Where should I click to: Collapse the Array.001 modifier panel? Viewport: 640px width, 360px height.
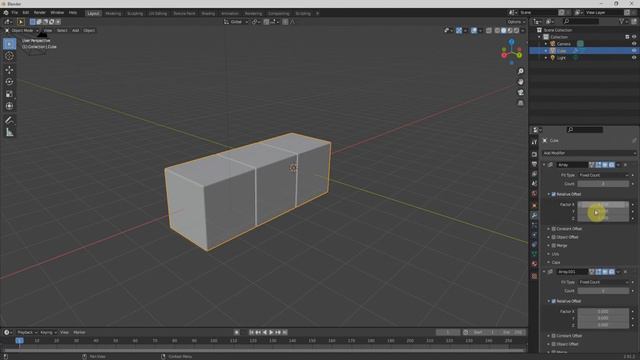click(x=544, y=272)
